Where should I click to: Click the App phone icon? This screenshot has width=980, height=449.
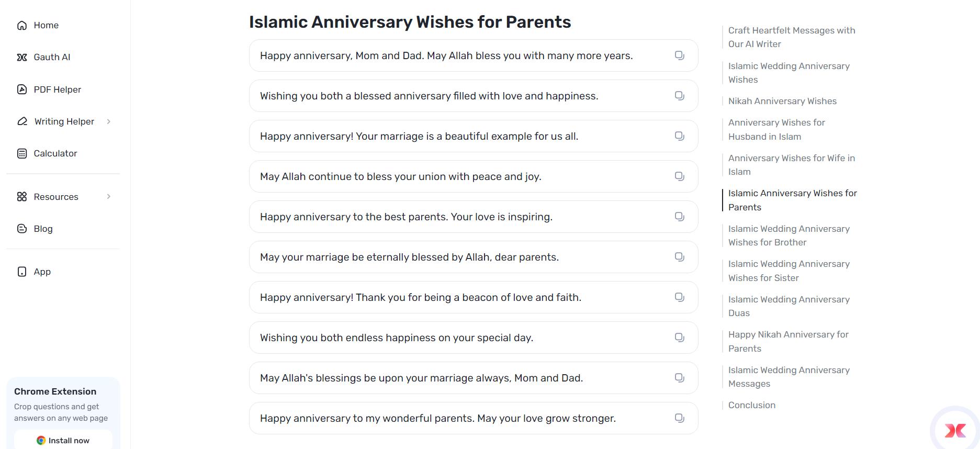[x=21, y=271]
